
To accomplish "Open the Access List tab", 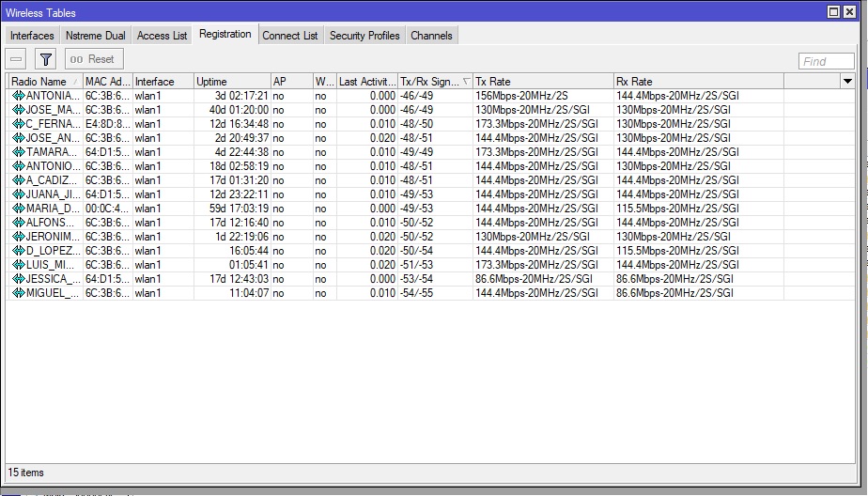I will (162, 36).
